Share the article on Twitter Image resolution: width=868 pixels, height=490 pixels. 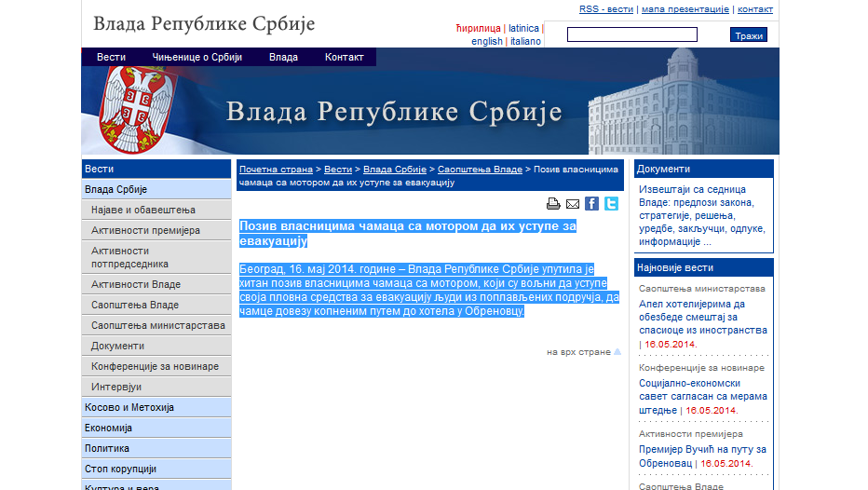point(611,204)
